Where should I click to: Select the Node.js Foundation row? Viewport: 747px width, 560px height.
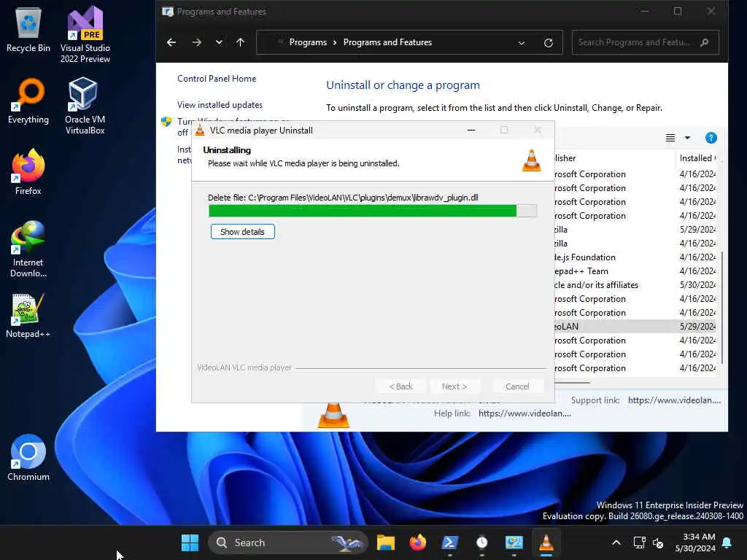tap(635, 257)
